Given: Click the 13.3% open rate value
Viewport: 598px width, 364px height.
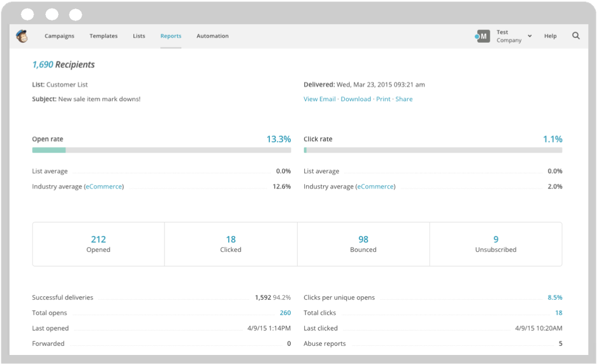Looking at the screenshot, I should tap(279, 139).
